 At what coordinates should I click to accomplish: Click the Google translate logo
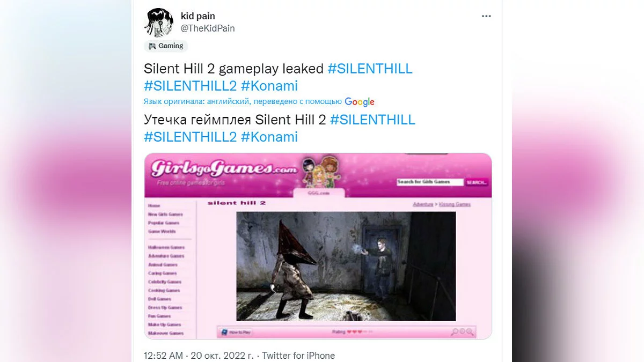[x=360, y=102]
